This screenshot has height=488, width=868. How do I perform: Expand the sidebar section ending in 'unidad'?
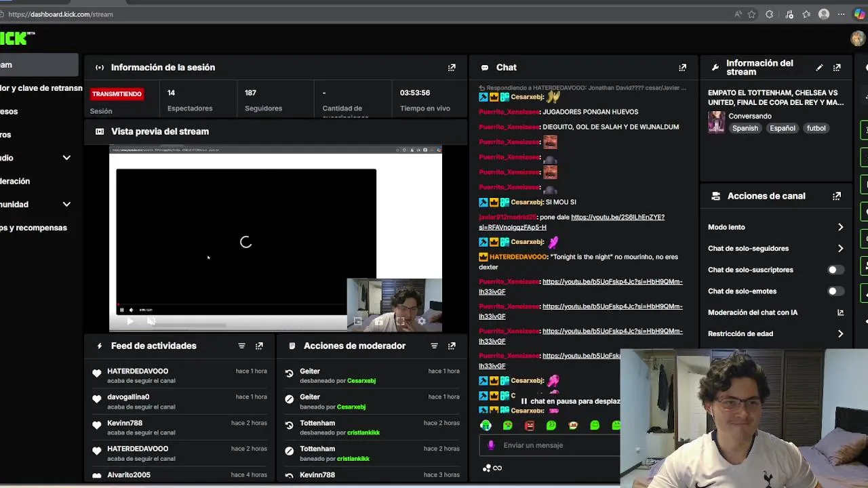(66, 205)
